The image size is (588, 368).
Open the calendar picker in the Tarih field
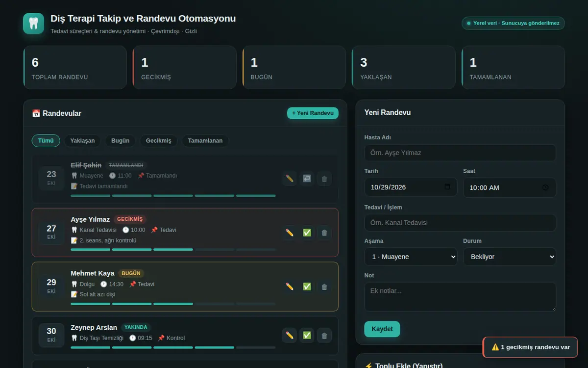pos(447,187)
